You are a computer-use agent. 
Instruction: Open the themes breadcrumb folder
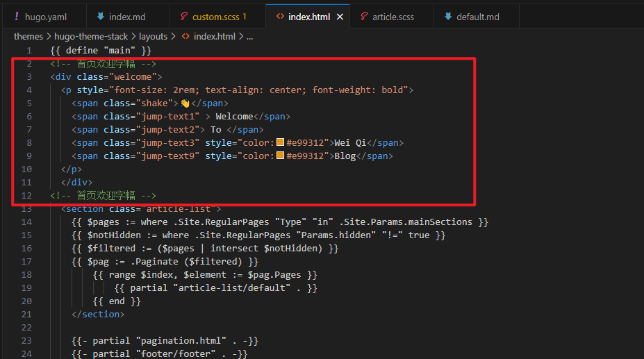pyautogui.click(x=28, y=37)
